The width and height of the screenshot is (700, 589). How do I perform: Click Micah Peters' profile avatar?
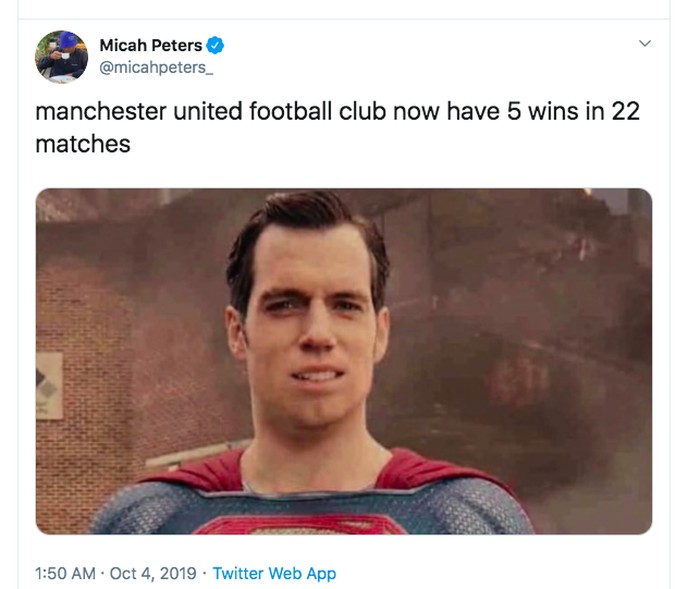tap(61, 57)
